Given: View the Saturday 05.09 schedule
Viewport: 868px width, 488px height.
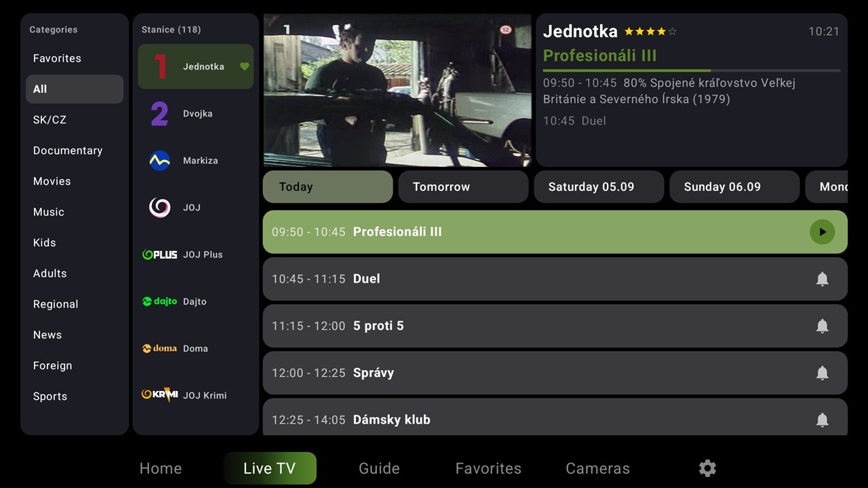Looking at the screenshot, I should coord(599,187).
